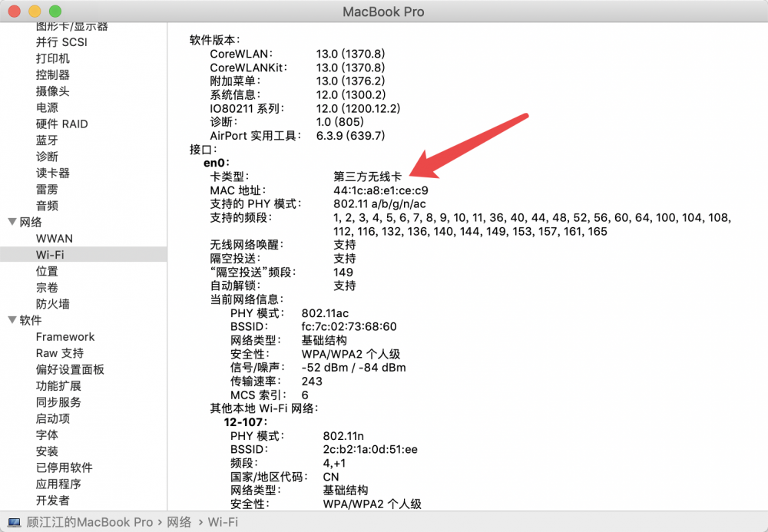Click the AirPort 实用工具 version 6.3.9 (639.7)
Image resolution: width=768 pixels, height=532 pixels.
click(x=351, y=136)
